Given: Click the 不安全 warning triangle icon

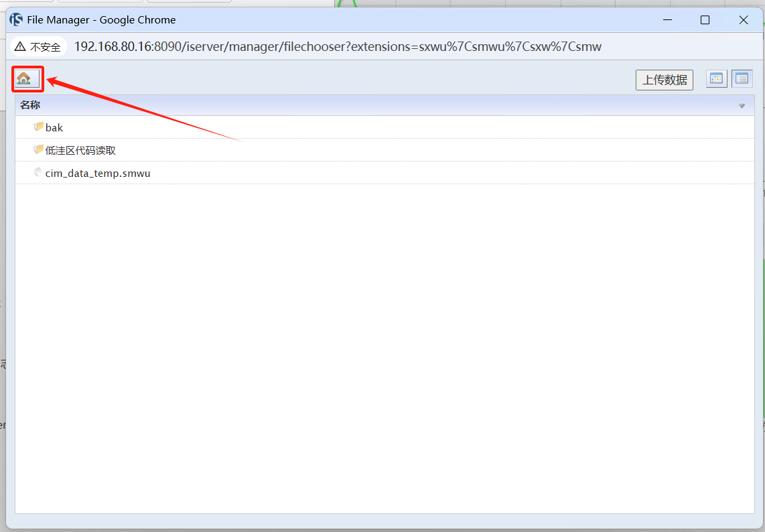Looking at the screenshot, I should (20, 47).
